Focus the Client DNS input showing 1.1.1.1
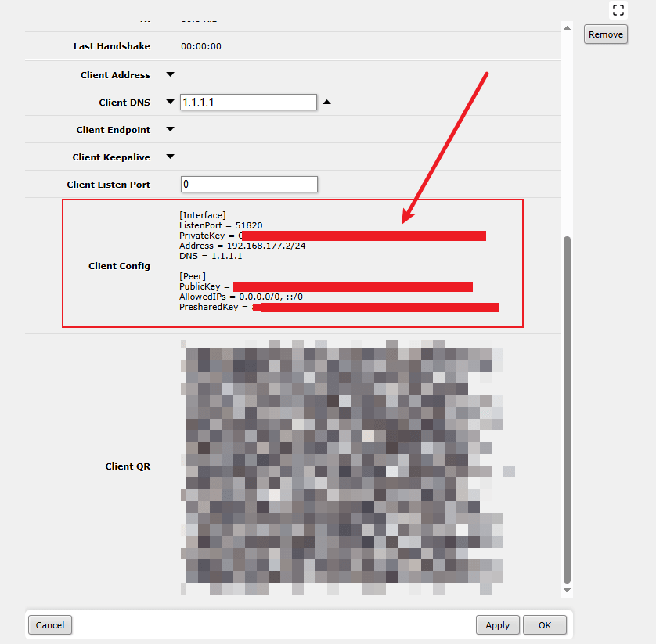 [x=248, y=103]
